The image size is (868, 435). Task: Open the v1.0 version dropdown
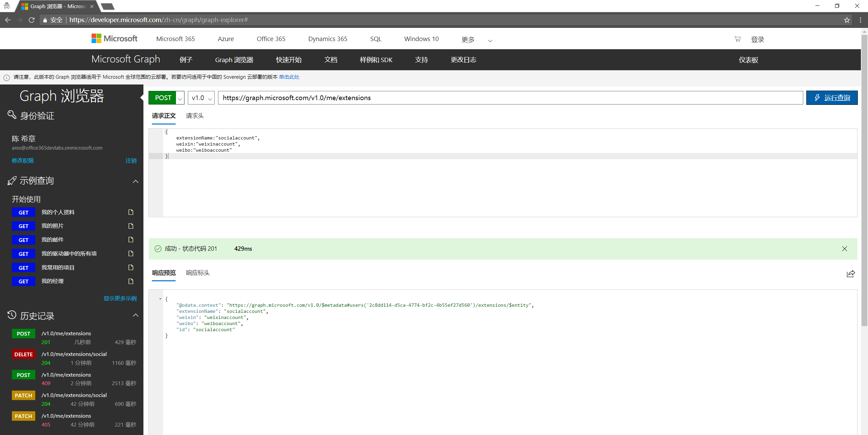[201, 98]
